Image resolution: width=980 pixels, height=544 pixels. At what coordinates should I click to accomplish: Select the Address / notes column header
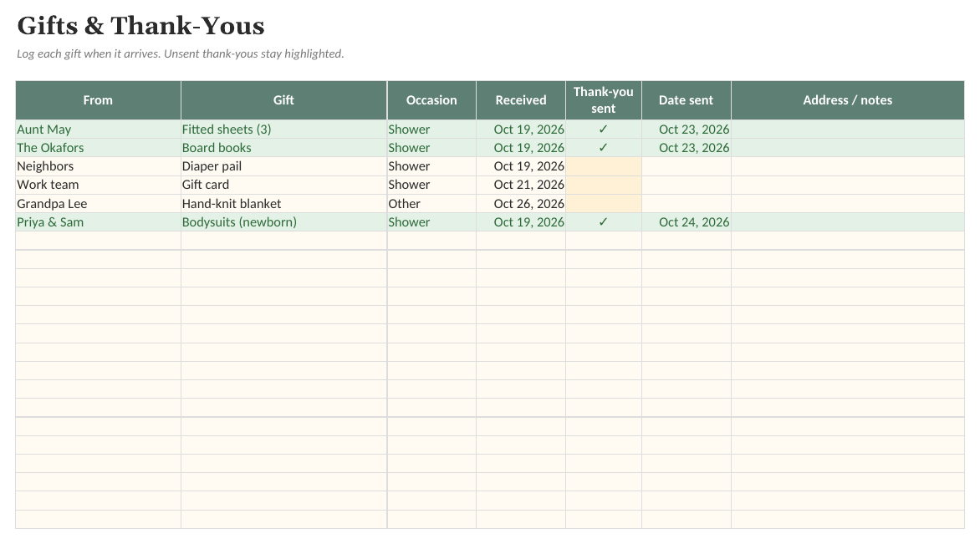(x=848, y=100)
